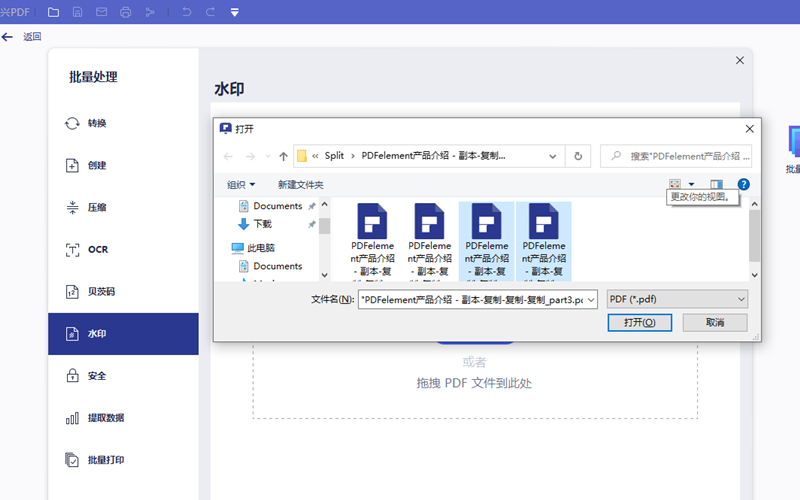This screenshot has height=500, width=800.
Task: Choose the 压缩 compress option in sidebar
Action: coord(96,207)
